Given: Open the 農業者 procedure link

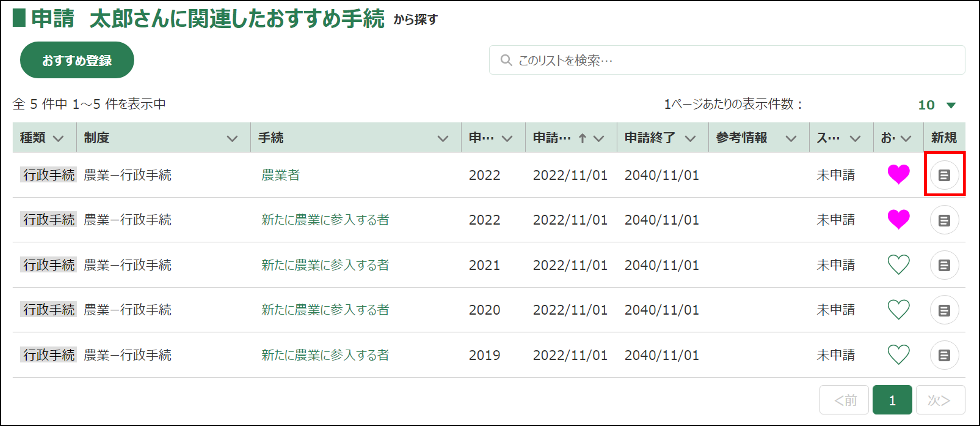Looking at the screenshot, I should coord(280,175).
